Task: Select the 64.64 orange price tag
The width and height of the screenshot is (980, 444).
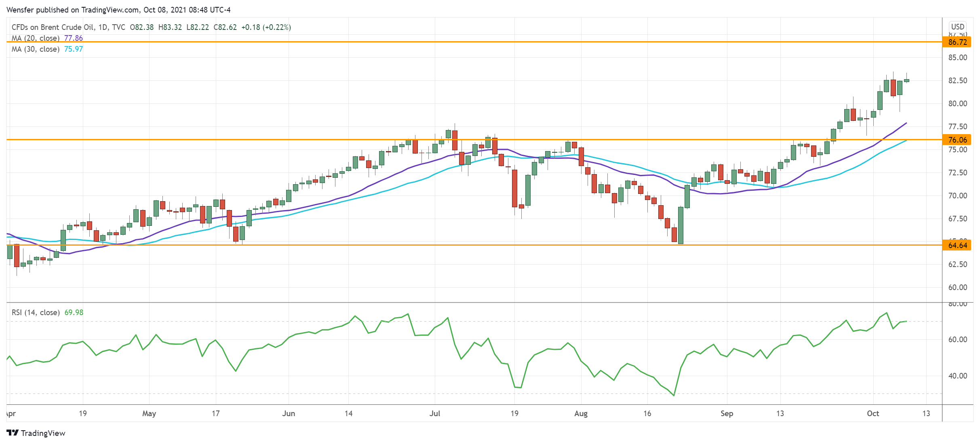Action: 957,245
